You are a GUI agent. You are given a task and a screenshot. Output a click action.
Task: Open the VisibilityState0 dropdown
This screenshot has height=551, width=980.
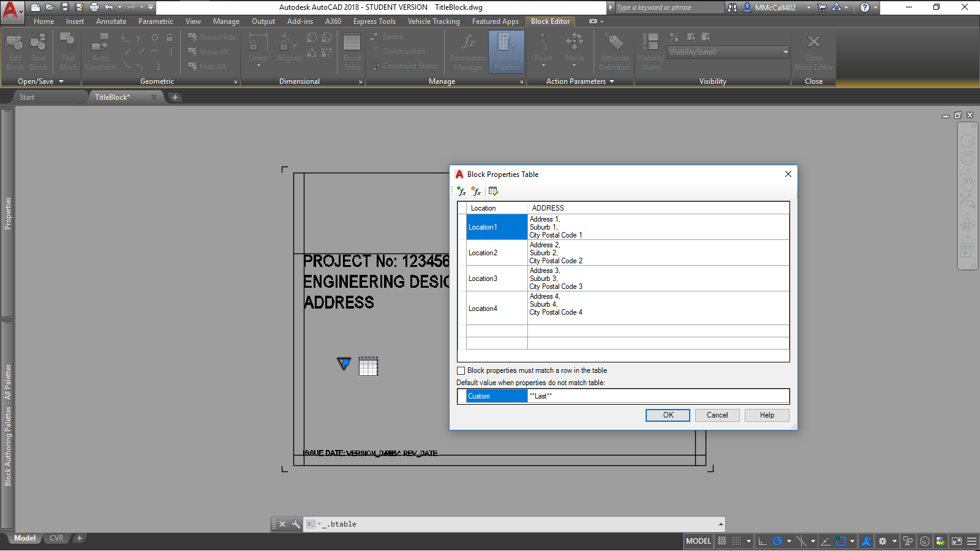point(785,52)
